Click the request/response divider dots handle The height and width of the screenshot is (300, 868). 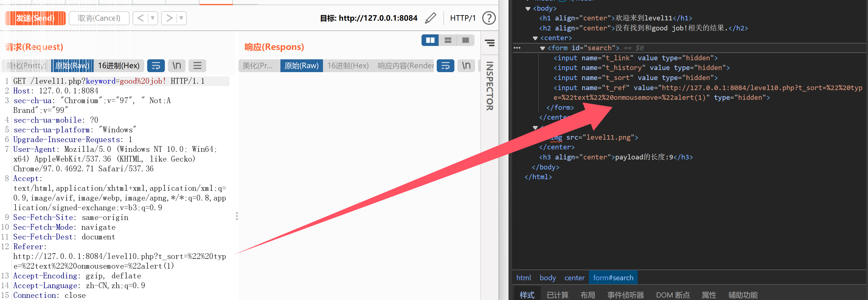237,216
